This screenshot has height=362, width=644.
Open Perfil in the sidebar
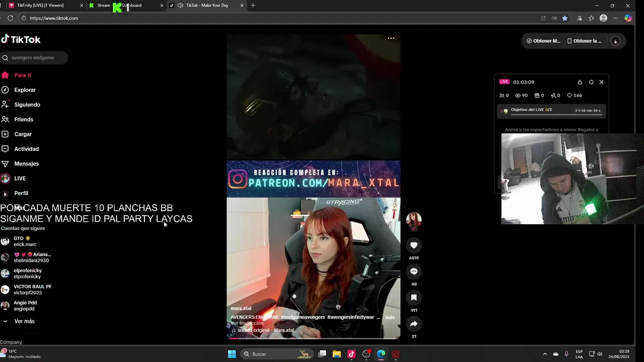tap(21, 193)
